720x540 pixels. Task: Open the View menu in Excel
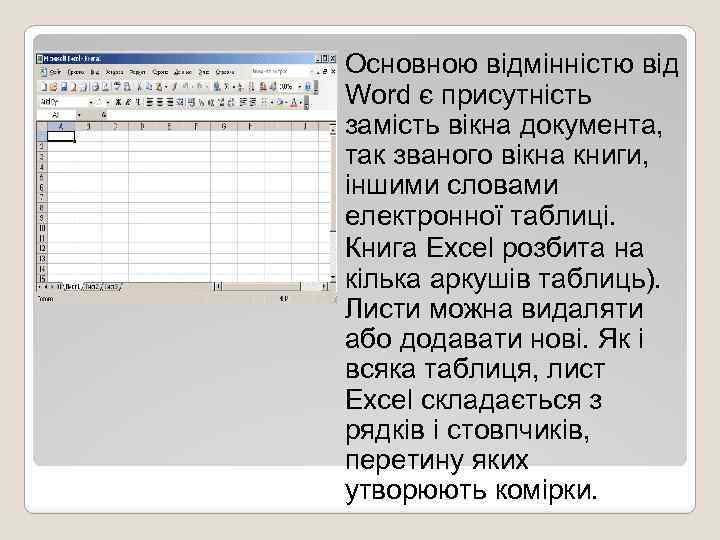click(95, 72)
